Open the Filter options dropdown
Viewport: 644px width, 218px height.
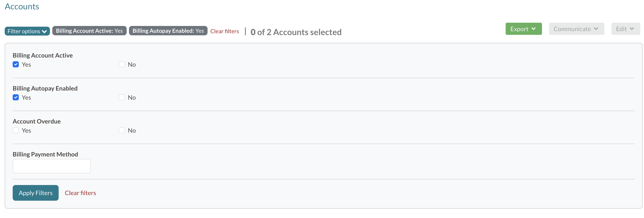coord(27,31)
